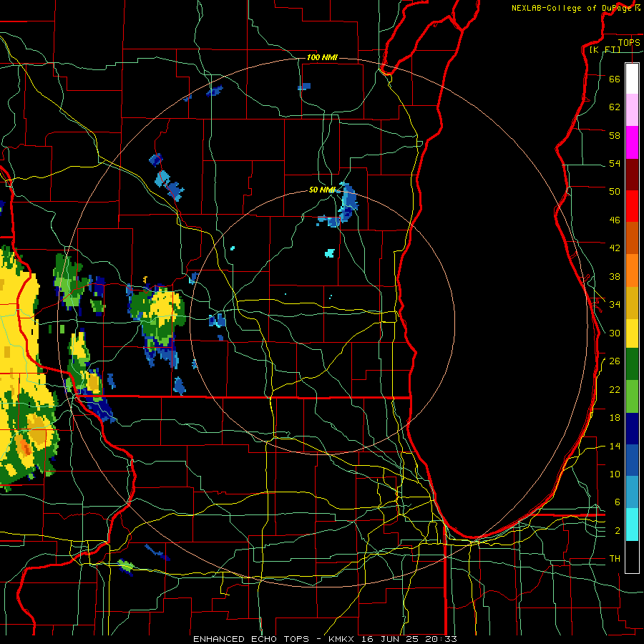Click the 66 value on the legend
The width and height of the screenshot is (644, 644).
(615, 79)
